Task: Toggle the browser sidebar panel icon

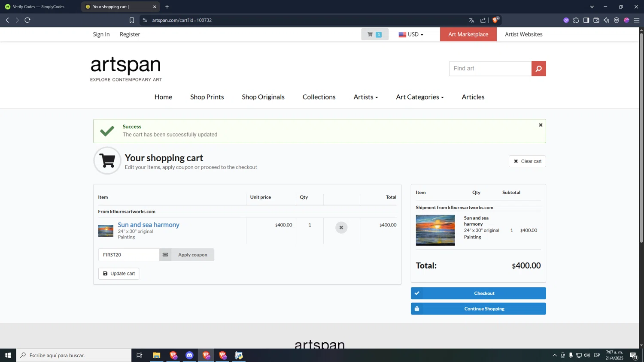Action: click(586, 20)
